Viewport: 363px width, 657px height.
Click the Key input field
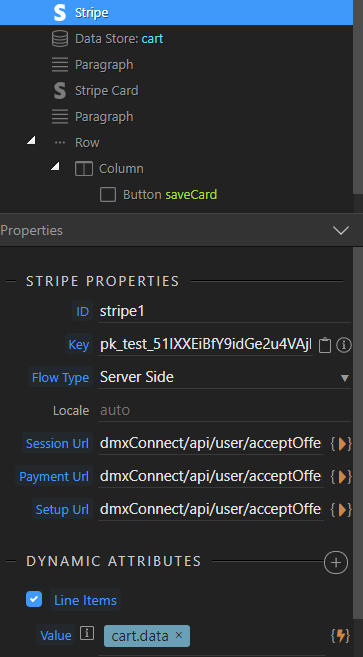coord(205,345)
